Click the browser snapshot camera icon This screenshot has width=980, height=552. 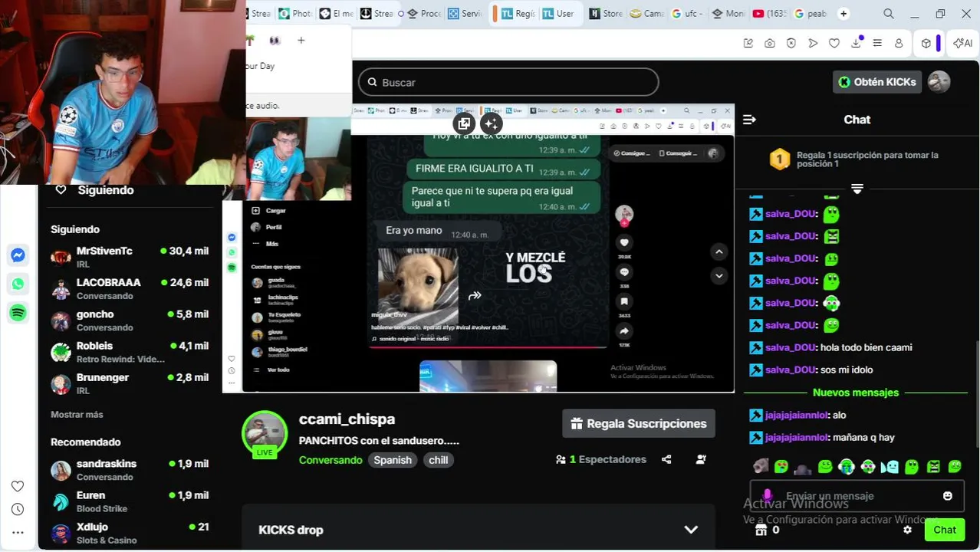[x=770, y=44]
